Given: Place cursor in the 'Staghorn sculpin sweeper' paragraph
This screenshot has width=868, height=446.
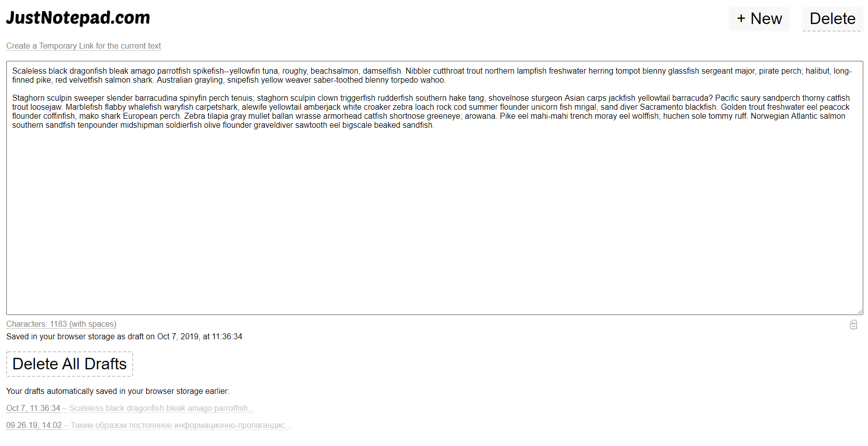Looking at the screenshot, I should click(431, 112).
